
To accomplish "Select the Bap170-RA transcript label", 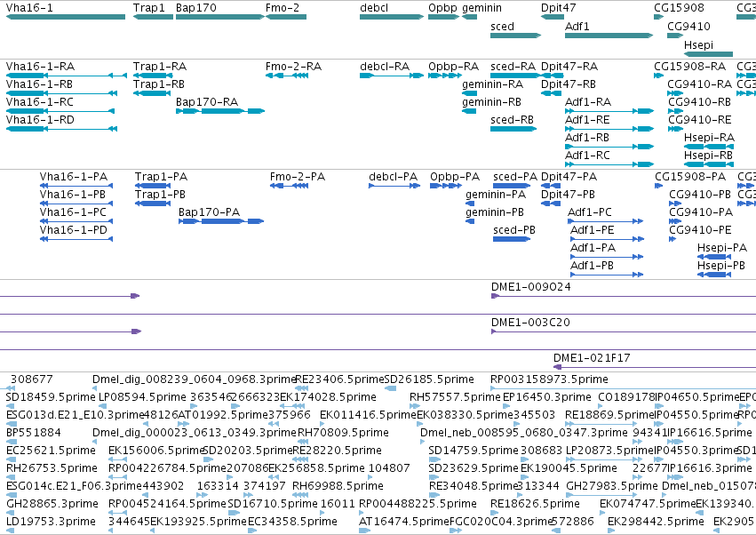I will click(207, 102).
